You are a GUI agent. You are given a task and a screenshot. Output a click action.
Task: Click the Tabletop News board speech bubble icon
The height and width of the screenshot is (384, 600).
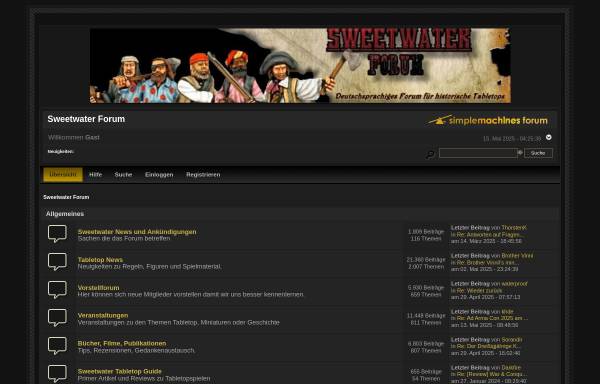point(57,262)
